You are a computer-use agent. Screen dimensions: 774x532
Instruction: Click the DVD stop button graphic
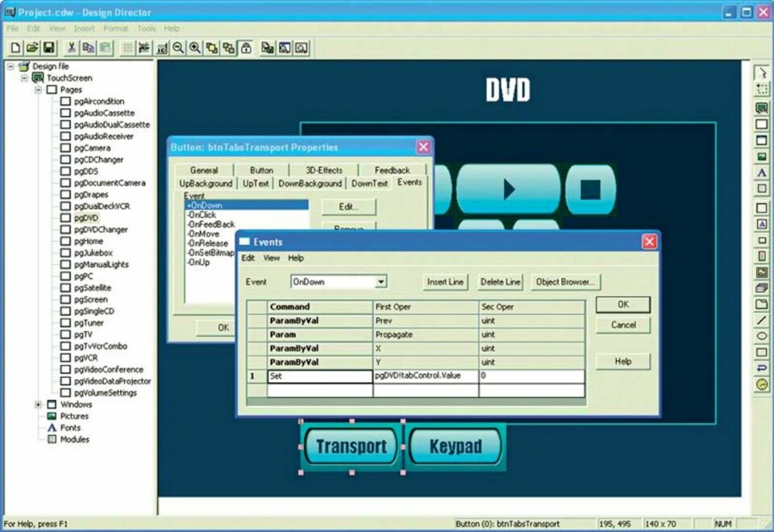pyautogui.click(x=590, y=189)
